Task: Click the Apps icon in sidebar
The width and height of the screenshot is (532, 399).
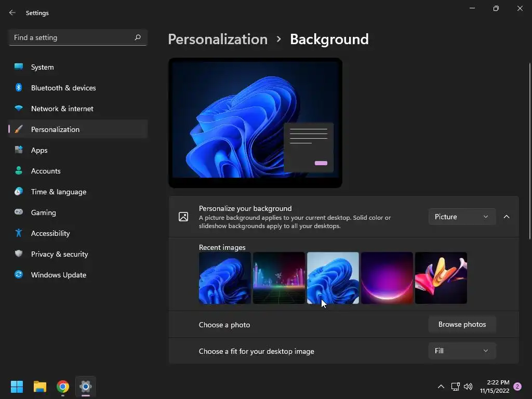Action: tap(19, 150)
